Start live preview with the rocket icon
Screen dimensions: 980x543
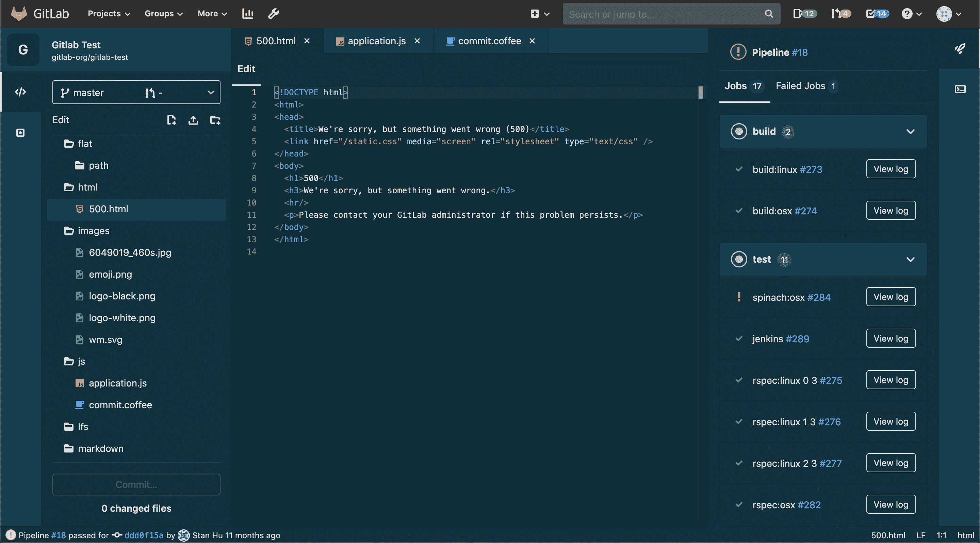tap(961, 48)
